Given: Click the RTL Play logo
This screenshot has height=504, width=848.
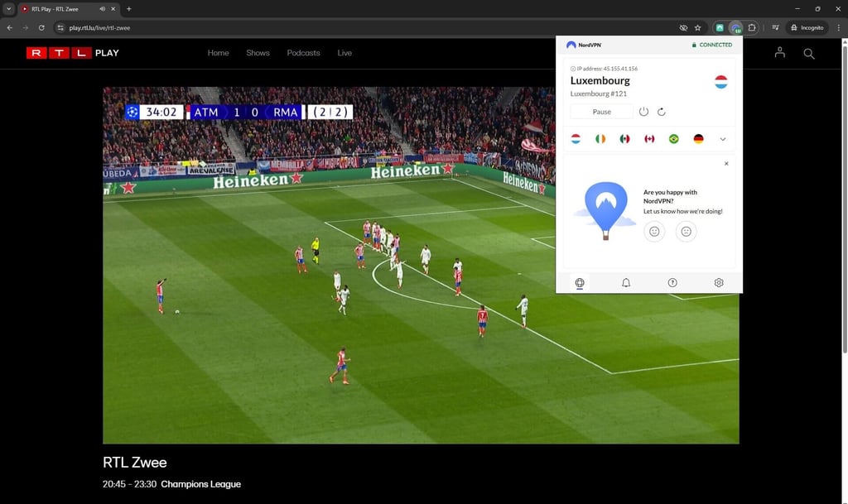Looking at the screenshot, I should [73, 53].
